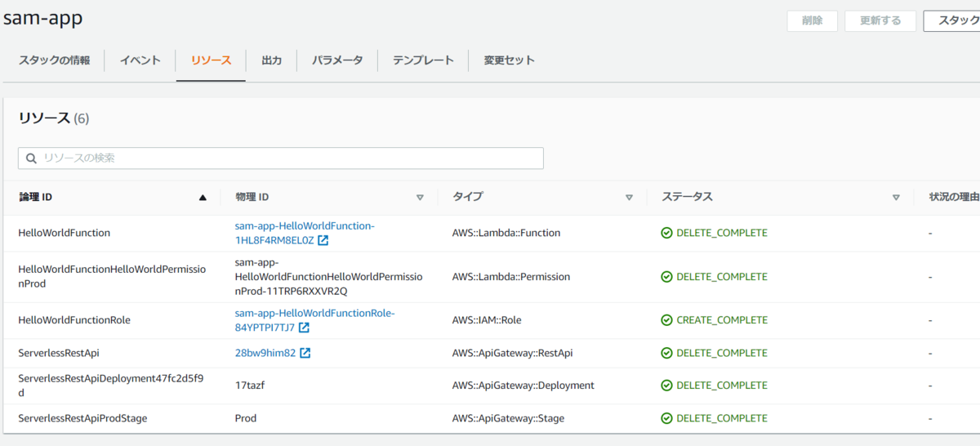
Task: Open the テンプレート tab
Action: point(423,60)
